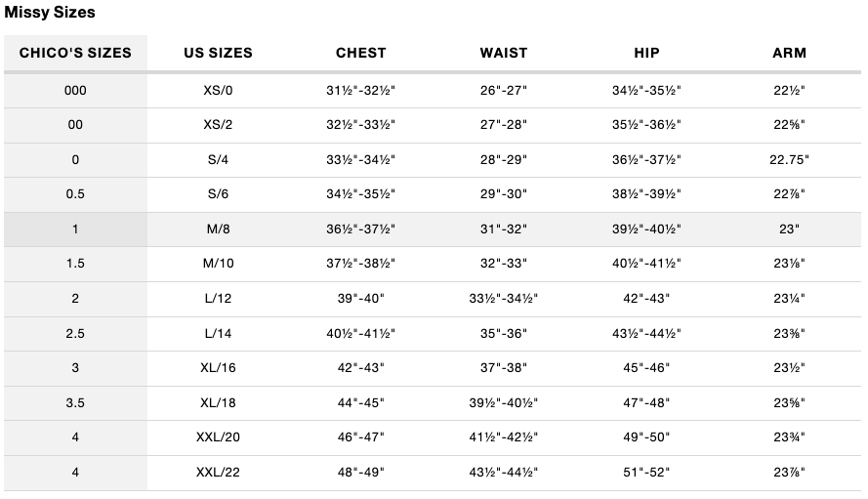
Task: Select the WAIST column header
Action: click(504, 53)
